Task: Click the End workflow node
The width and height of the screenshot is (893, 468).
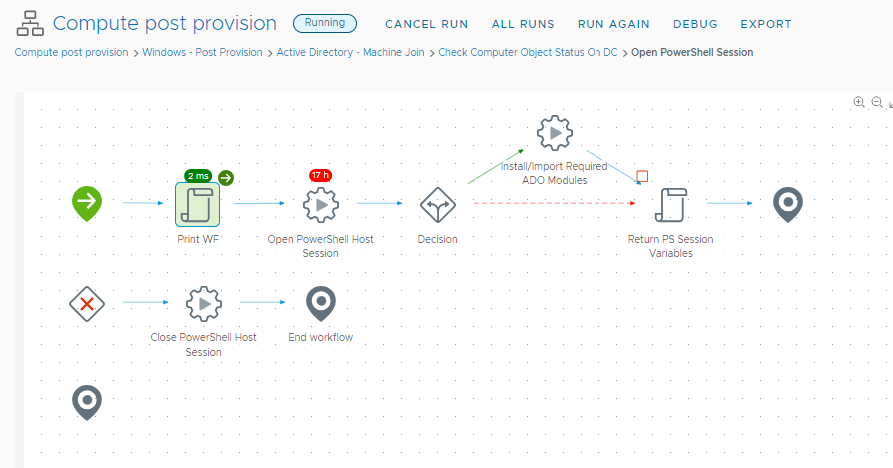Action: [x=321, y=303]
